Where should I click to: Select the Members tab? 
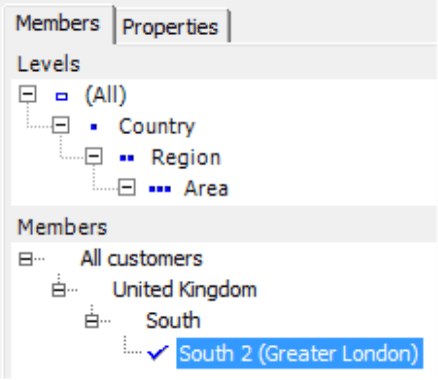[x=58, y=23]
